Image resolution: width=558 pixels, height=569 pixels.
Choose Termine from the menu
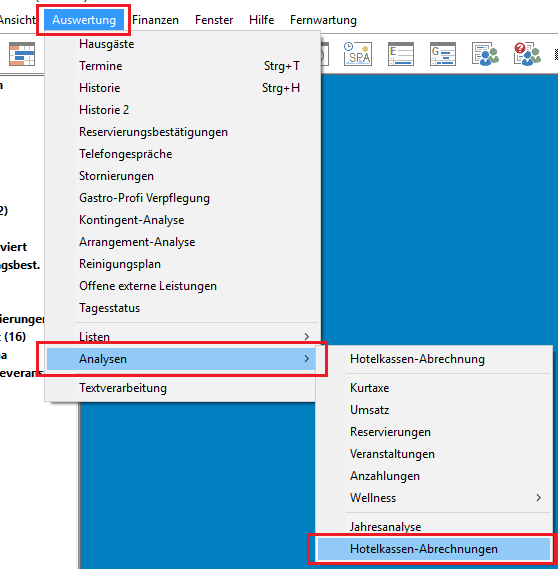(182, 66)
